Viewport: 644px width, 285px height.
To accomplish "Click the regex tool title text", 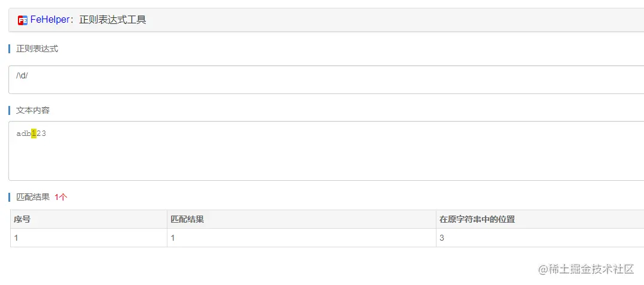I will [112, 20].
